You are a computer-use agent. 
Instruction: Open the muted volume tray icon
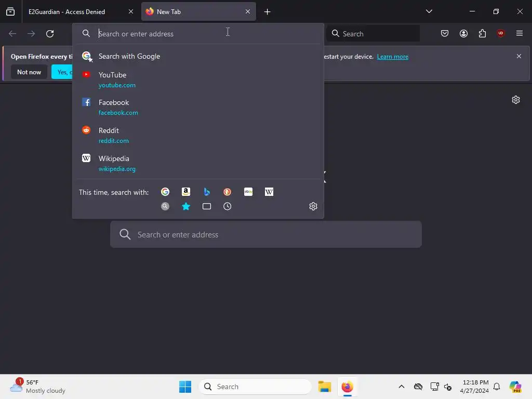tap(448, 387)
